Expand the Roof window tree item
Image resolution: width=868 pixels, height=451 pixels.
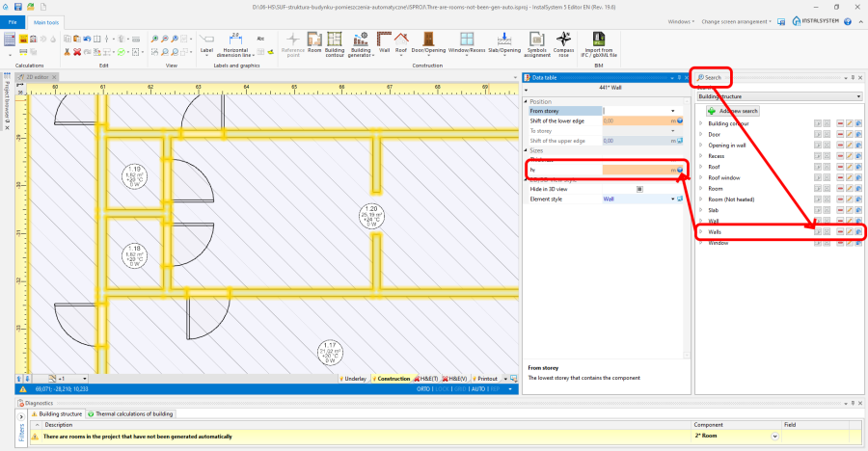click(x=701, y=177)
